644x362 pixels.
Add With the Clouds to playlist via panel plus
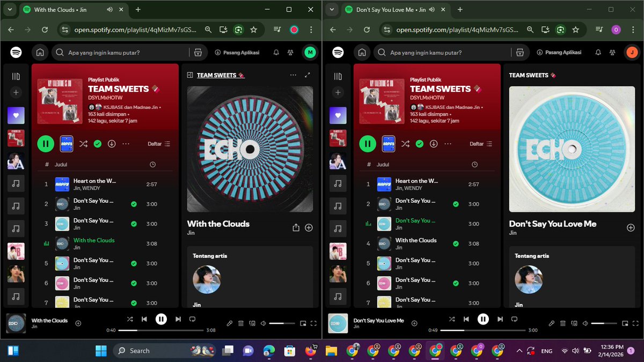[x=309, y=227]
